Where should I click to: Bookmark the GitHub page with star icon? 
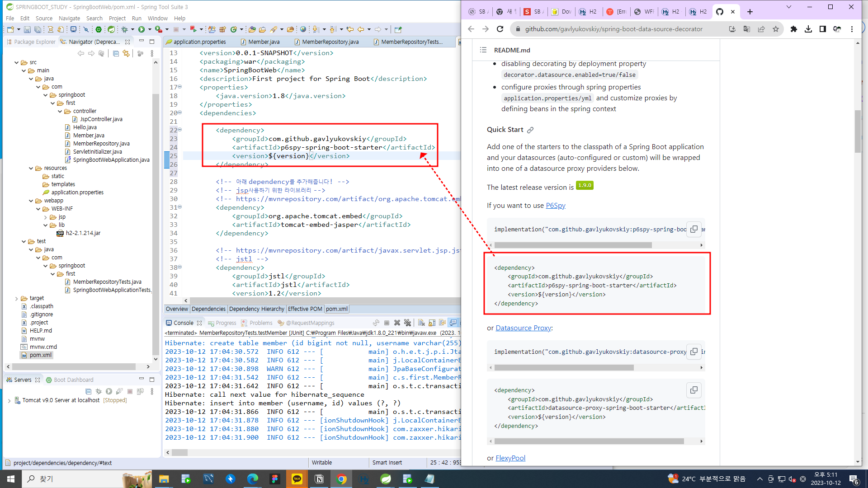click(776, 29)
